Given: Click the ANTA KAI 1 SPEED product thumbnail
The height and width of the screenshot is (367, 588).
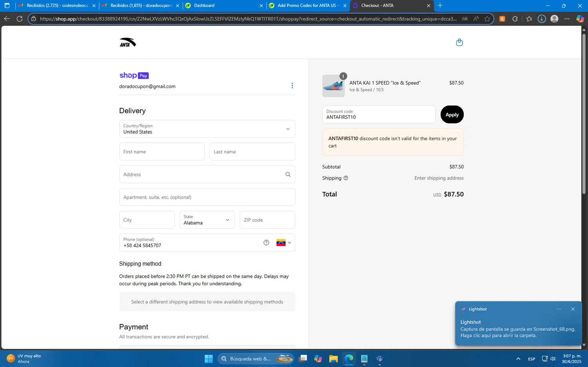Looking at the screenshot, I should [x=333, y=86].
